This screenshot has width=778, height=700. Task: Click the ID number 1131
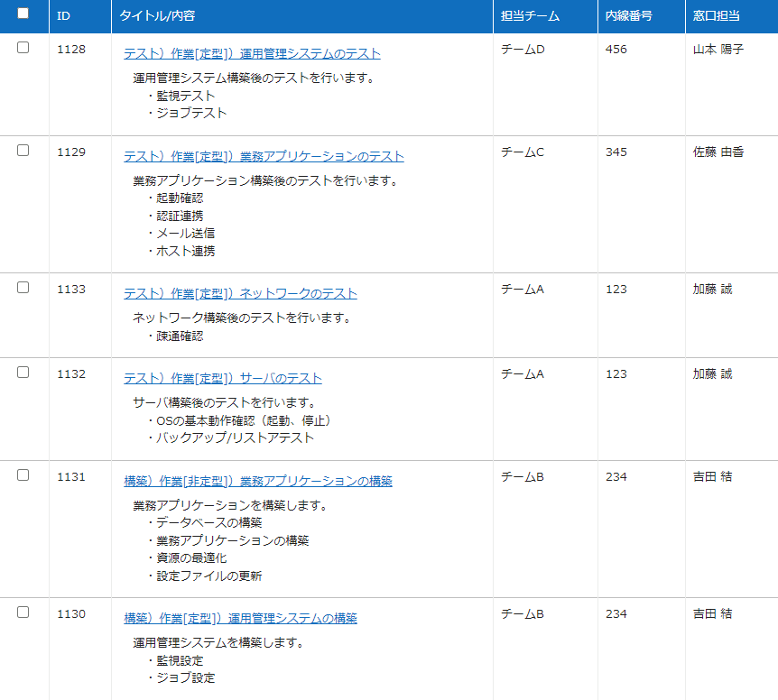click(71, 476)
